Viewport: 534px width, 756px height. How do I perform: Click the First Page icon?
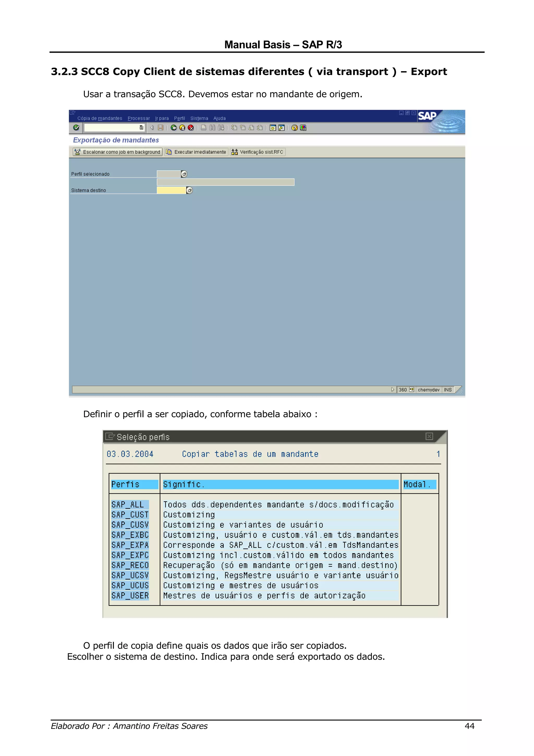tap(234, 127)
